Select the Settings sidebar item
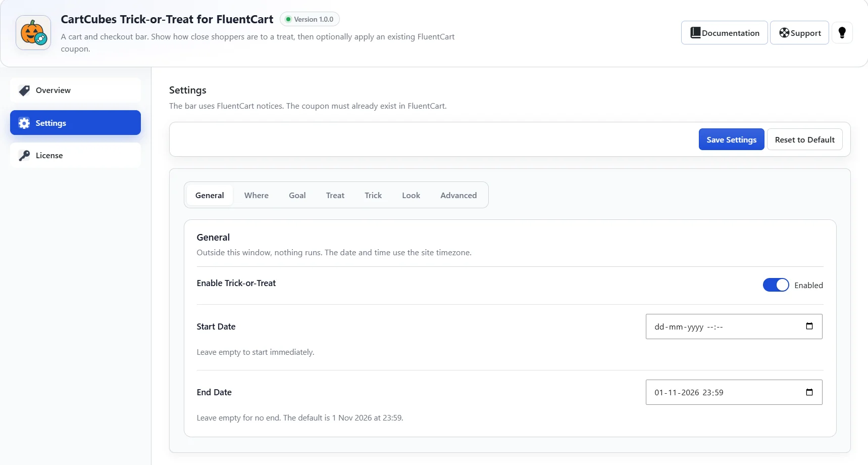Image resolution: width=868 pixels, height=465 pixels. (x=75, y=123)
